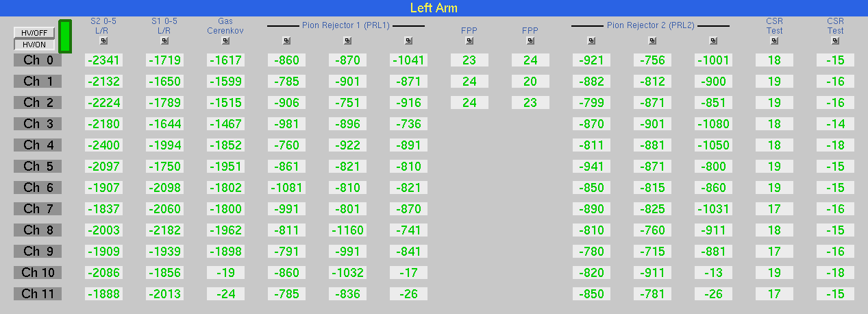Open related display icon under Gas Cerenkov
Image resolution: width=868 pixels, height=314 pixels.
pyautogui.click(x=225, y=40)
